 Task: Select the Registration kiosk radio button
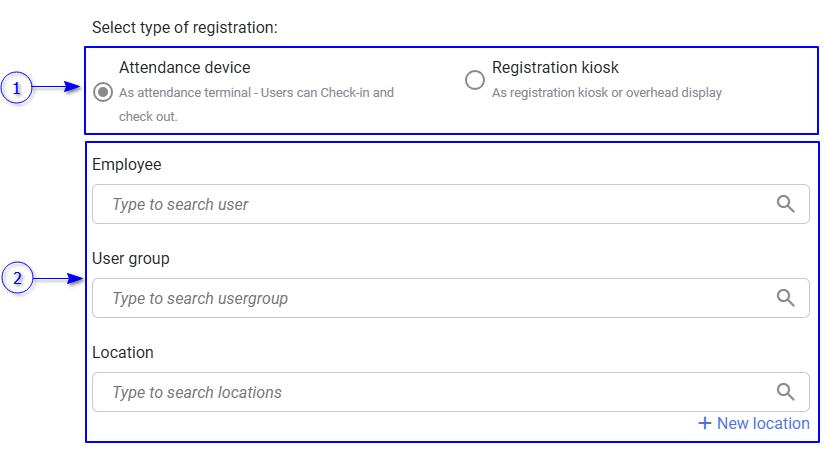tap(475, 80)
